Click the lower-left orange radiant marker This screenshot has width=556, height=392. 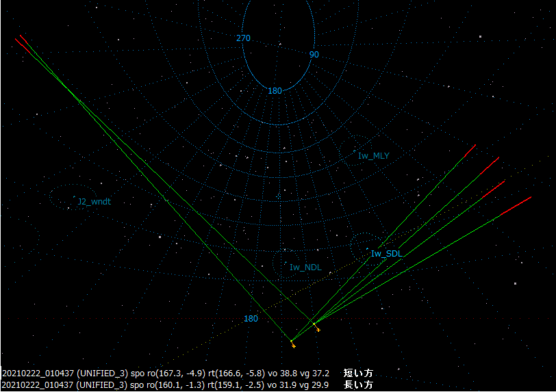(293, 345)
